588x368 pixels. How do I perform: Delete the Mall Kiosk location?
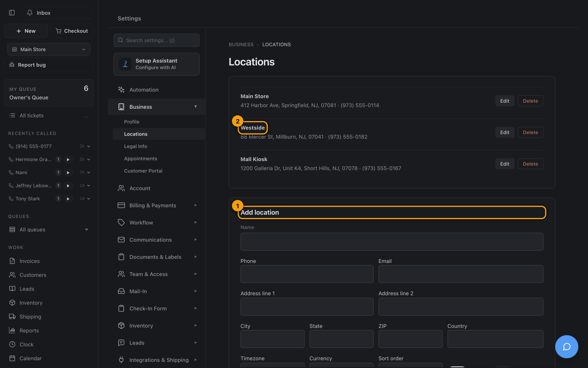[x=530, y=164]
